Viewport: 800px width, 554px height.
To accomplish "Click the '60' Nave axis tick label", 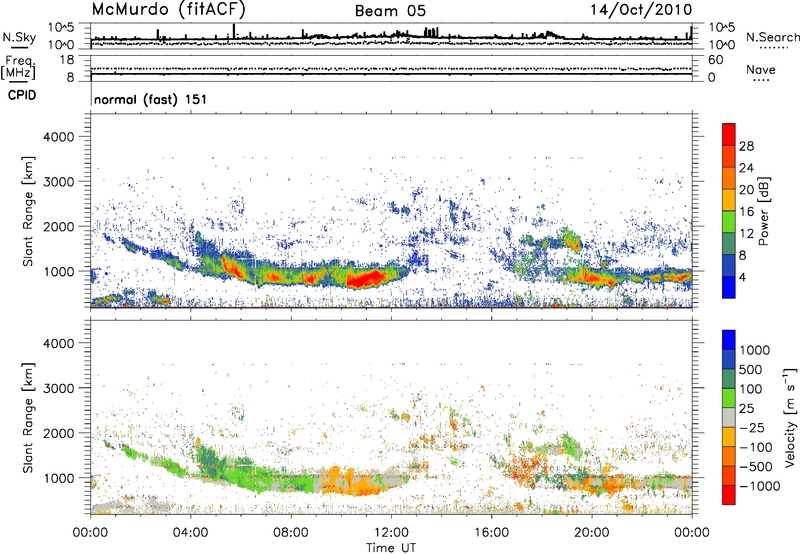I will (715, 60).
